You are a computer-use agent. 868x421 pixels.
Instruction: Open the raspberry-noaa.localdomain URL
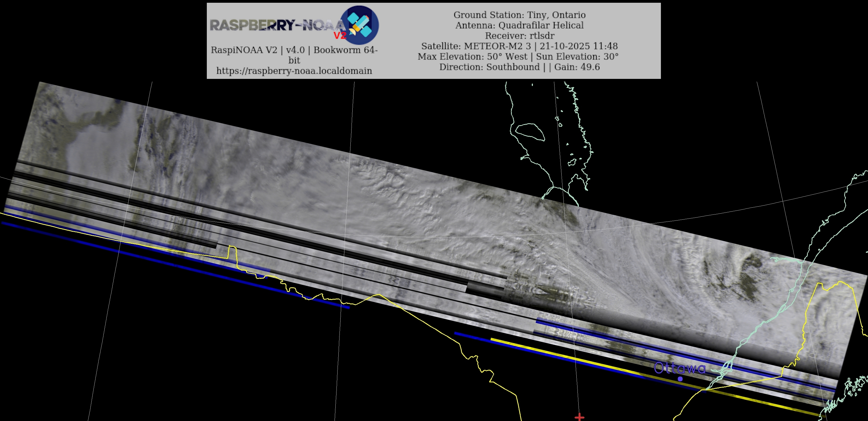click(x=294, y=70)
